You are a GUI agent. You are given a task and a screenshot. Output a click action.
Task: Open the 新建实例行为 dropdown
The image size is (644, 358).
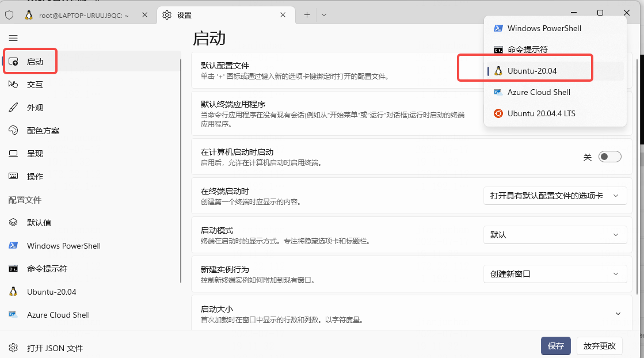click(555, 274)
